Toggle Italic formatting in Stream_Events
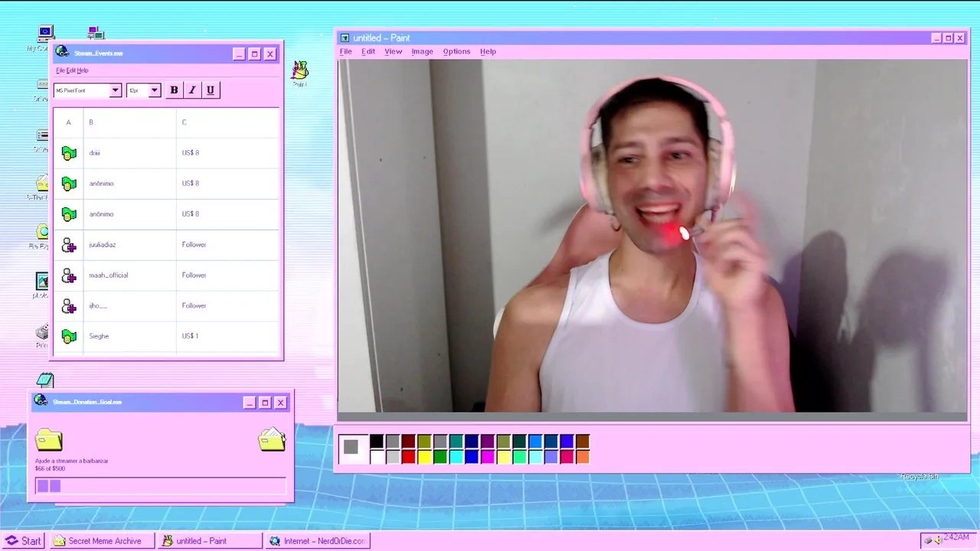Image resolution: width=980 pixels, height=551 pixels. click(x=192, y=90)
